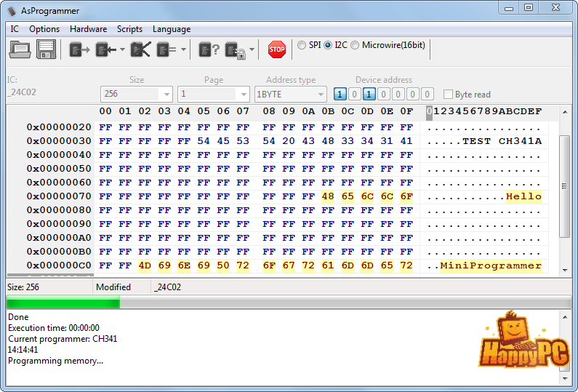Click the chip protection lock icon
The width and height of the screenshot is (578, 392).
236,49
